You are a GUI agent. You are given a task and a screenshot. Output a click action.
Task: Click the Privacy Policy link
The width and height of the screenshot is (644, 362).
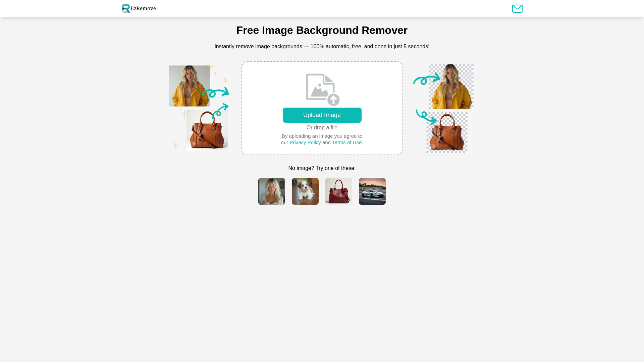pyautogui.click(x=305, y=142)
